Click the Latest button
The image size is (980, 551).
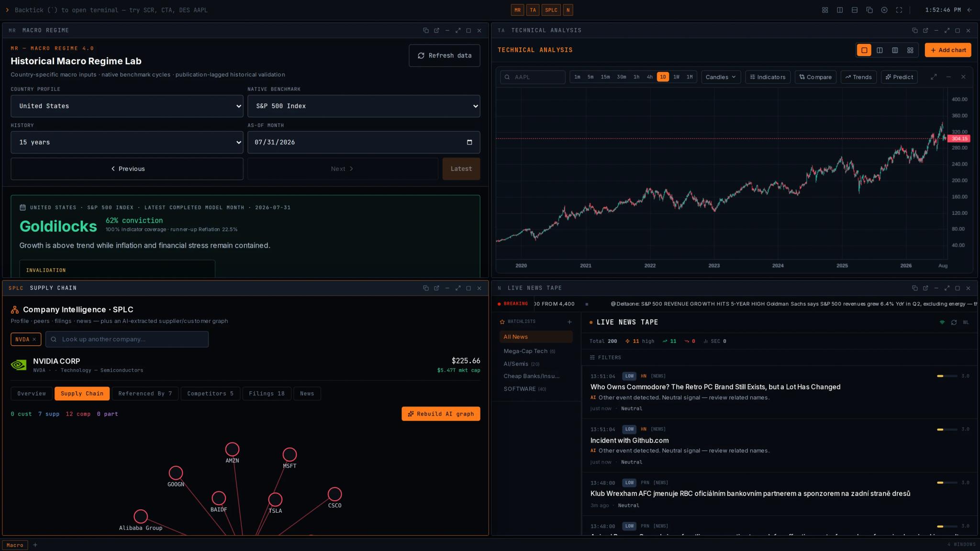[x=461, y=169]
